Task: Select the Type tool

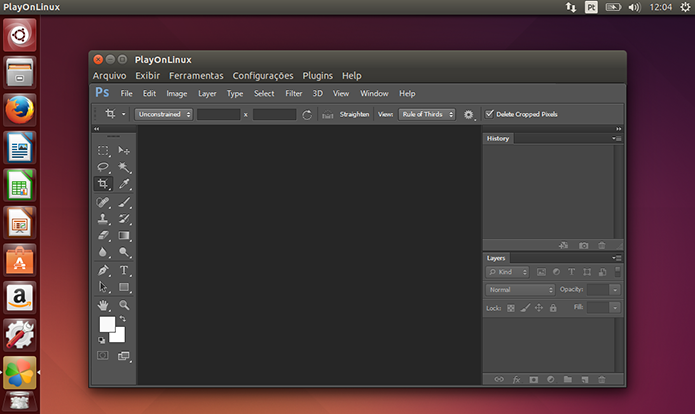Action: (x=124, y=270)
